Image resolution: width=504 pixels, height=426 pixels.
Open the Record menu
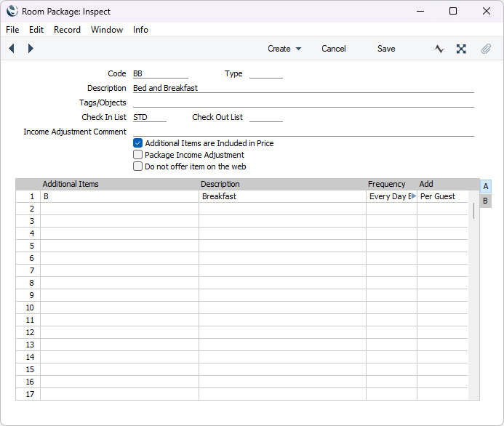[67, 30]
